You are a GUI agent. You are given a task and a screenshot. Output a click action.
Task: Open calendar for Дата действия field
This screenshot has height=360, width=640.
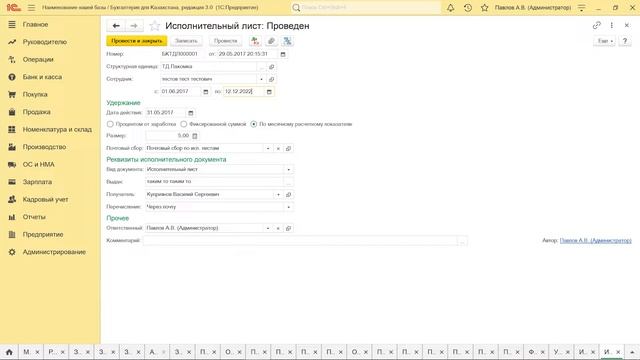coord(191,113)
